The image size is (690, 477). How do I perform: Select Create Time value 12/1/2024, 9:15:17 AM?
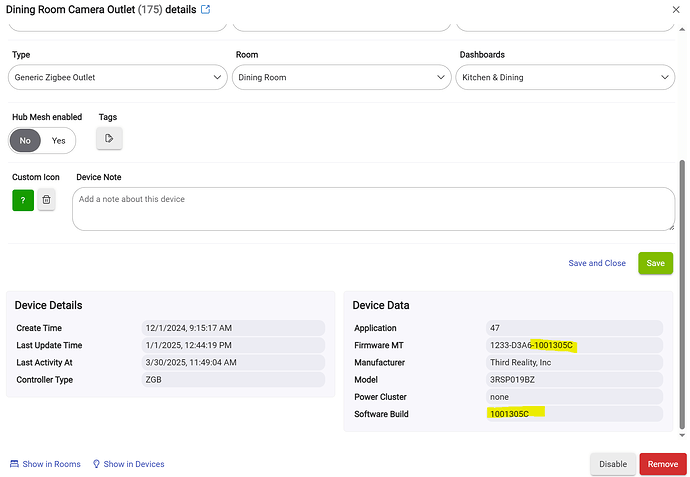[x=233, y=328]
